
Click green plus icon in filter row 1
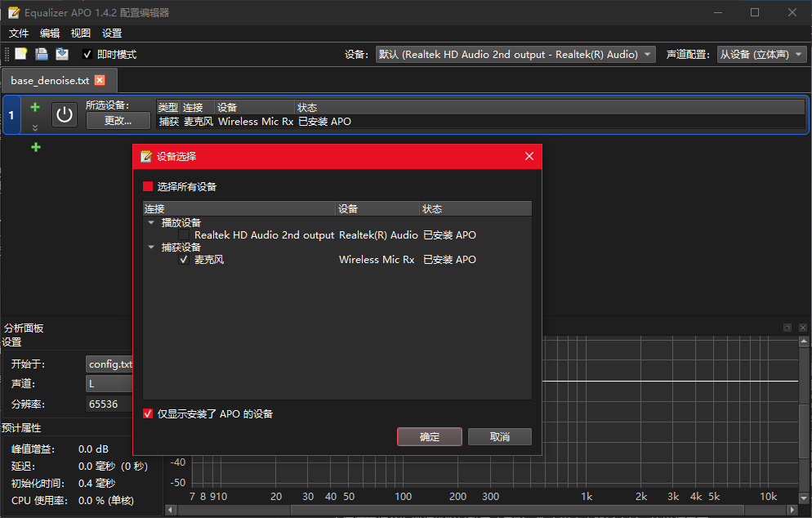point(35,107)
